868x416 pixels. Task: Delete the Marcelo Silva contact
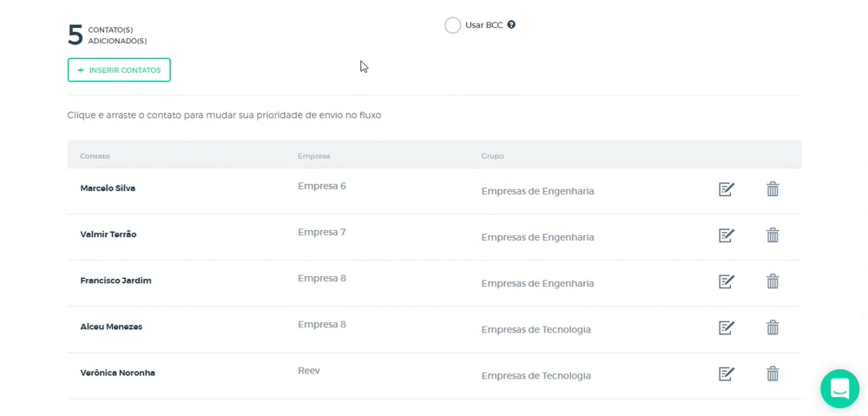[773, 189]
